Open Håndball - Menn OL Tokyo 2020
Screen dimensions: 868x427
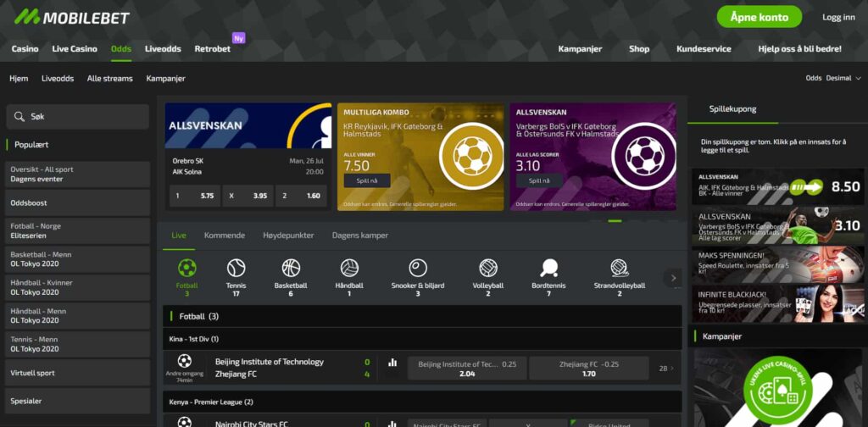pyautogui.click(x=77, y=316)
